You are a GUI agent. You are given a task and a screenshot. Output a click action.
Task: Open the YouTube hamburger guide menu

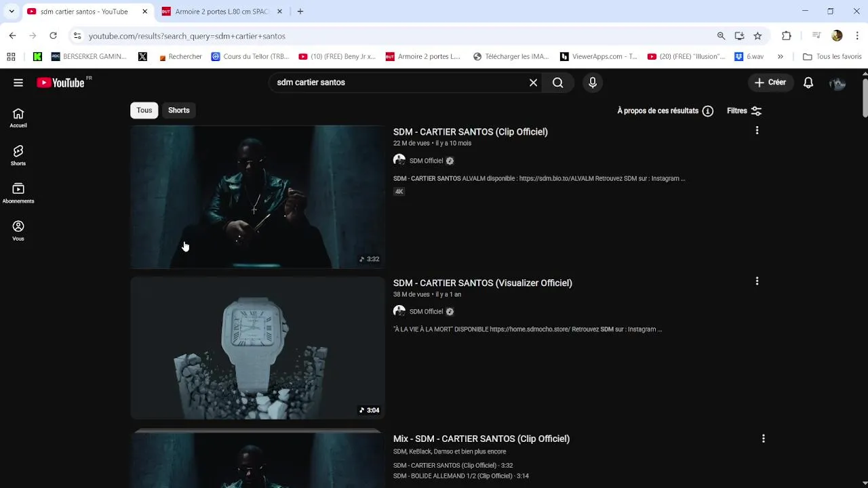[x=18, y=83]
